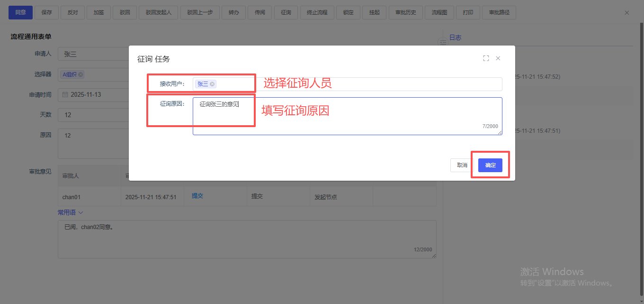Remove the 张三 tag from 接收用户
The width and height of the screenshot is (644, 304).
[213, 84]
